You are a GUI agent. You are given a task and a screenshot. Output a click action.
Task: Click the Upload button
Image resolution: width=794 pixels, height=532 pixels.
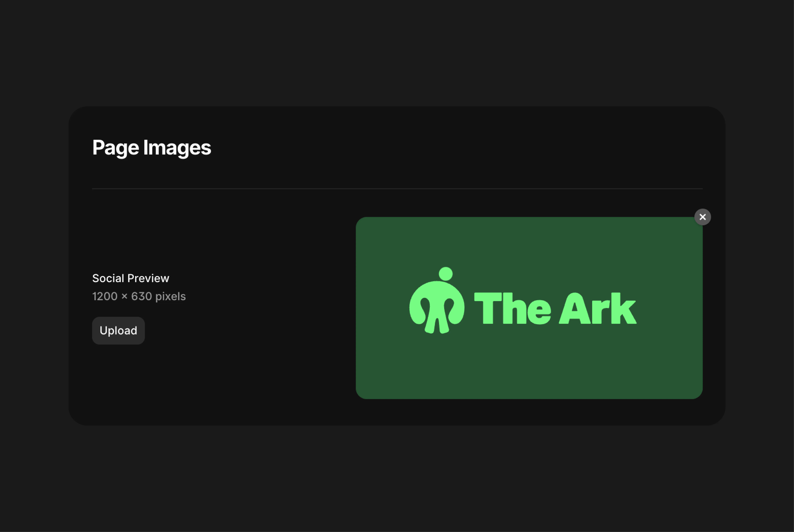118,331
